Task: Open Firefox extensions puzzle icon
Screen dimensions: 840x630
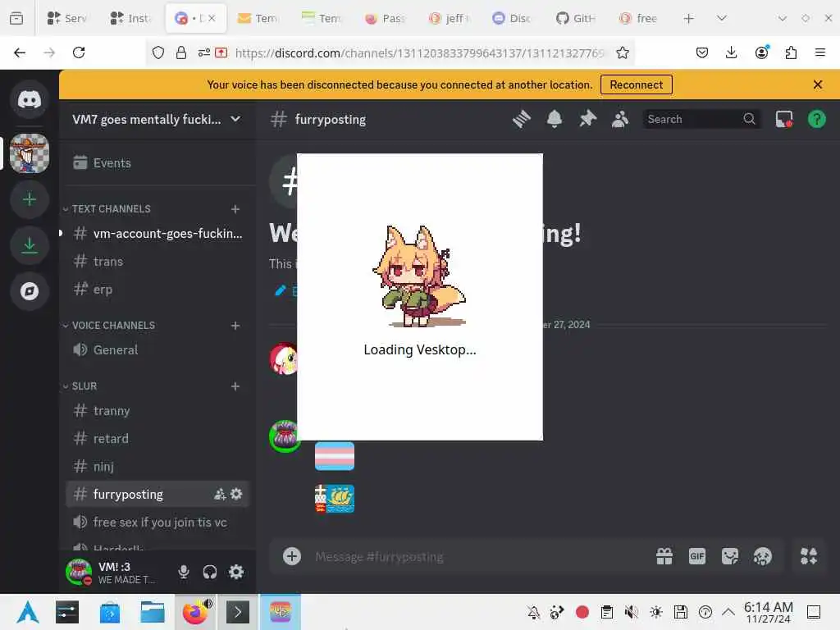Action: coord(791,52)
